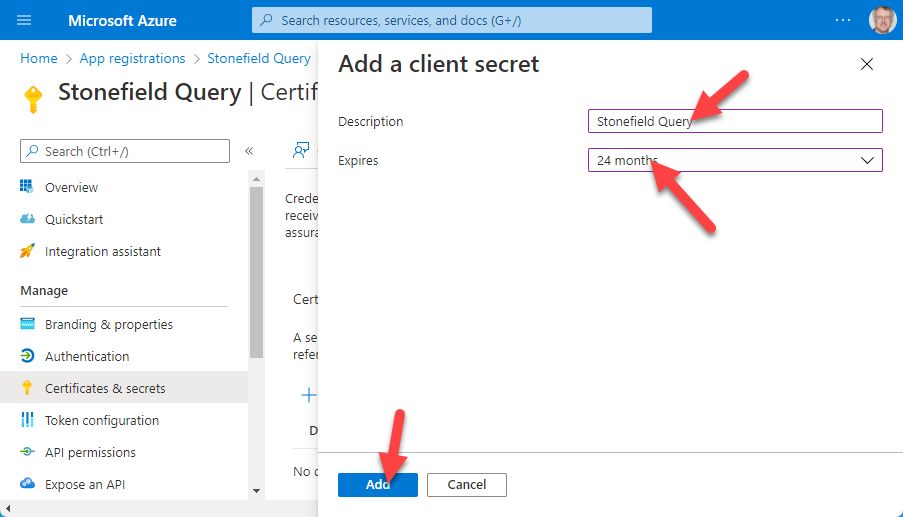Image resolution: width=903 pixels, height=517 pixels.
Task: Select Branding & properties menu item
Action: click(108, 324)
